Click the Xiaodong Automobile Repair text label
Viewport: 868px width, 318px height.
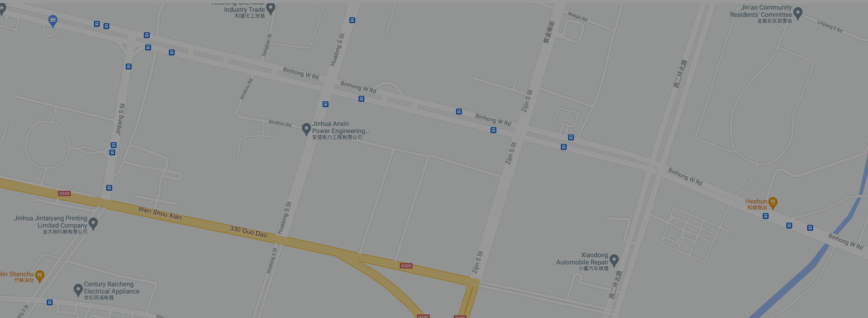tap(582, 258)
